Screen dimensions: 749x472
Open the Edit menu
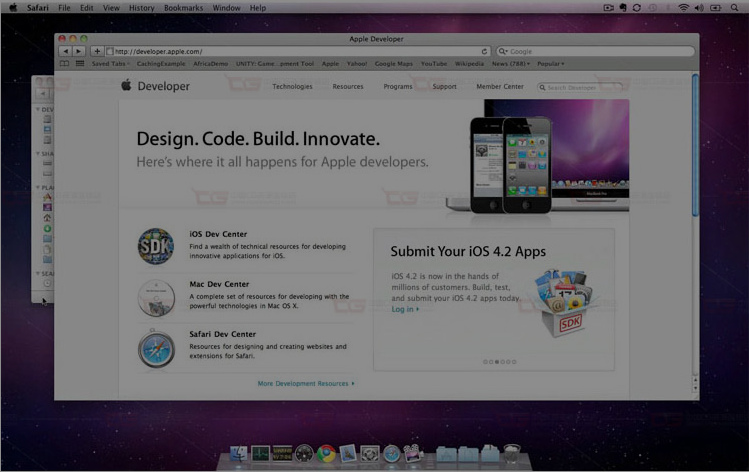[x=86, y=8]
